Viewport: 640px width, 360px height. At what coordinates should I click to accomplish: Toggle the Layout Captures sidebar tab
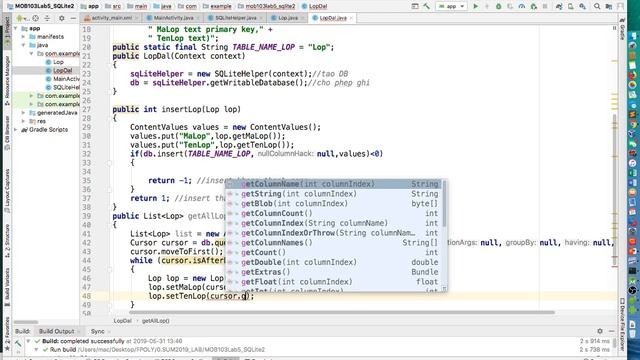point(7,191)
